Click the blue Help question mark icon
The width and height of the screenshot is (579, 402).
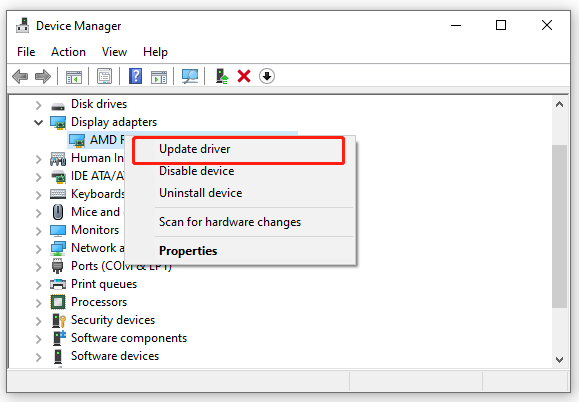point(136,76)
